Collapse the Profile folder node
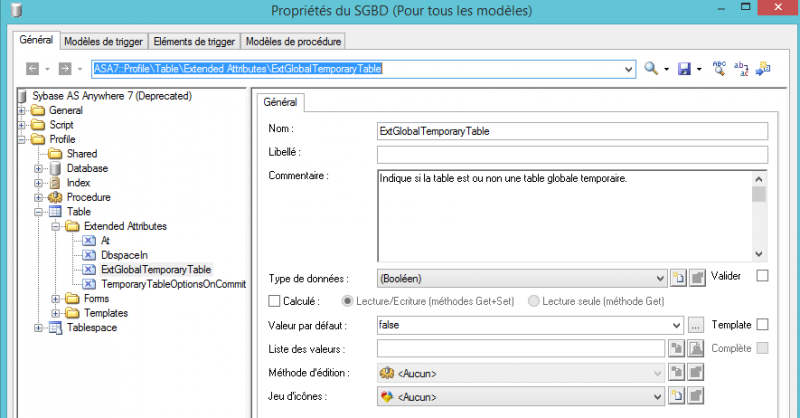 click(21, 139)
